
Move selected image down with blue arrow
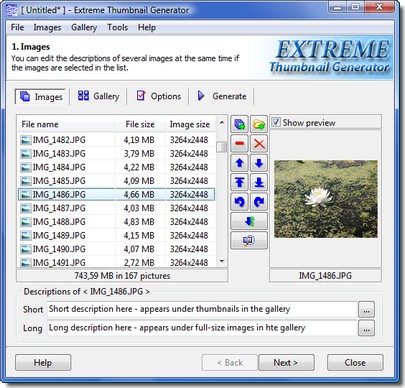pyautogui.click(x=259, y=163)
